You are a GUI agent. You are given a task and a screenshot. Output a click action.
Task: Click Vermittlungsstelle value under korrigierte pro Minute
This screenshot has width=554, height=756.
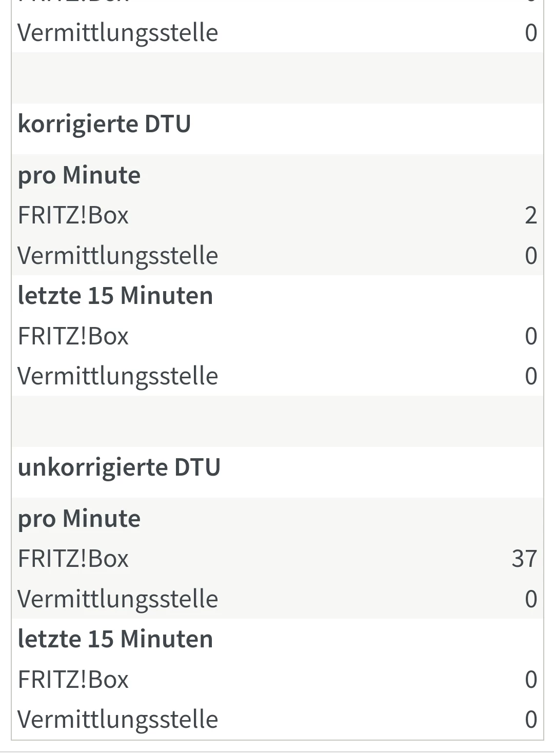[x=531, y=256]
